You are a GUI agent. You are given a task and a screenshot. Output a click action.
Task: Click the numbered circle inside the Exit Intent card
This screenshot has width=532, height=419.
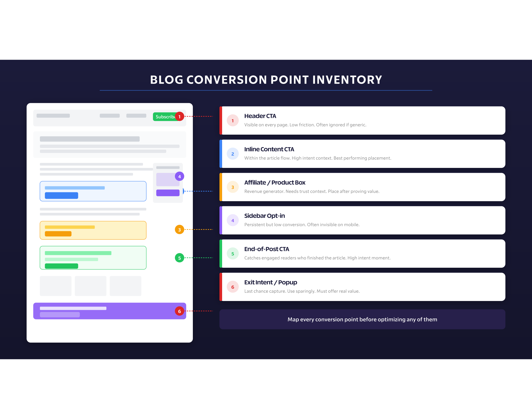[233, 287]
